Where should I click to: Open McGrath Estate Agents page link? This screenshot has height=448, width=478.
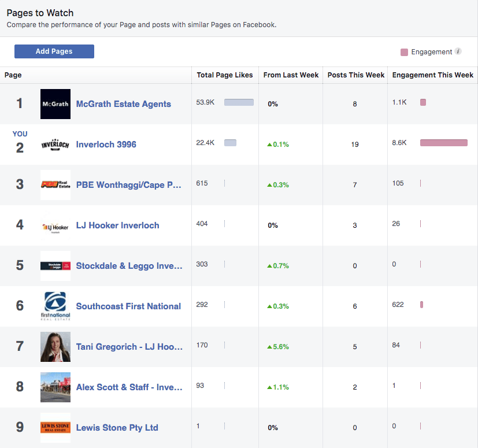pyautogui.click(x=124, y=104)
